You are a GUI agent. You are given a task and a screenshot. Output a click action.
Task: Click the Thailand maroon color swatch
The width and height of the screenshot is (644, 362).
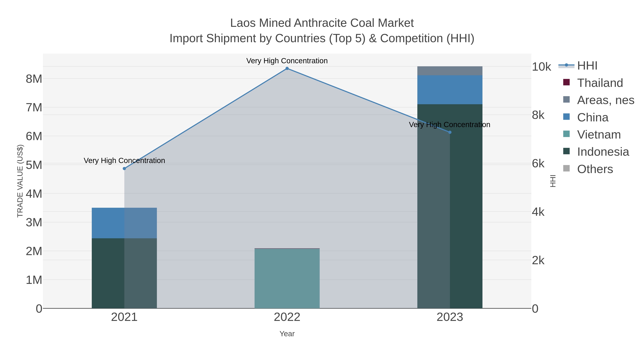pyautogui.click(x=566, y=82)
